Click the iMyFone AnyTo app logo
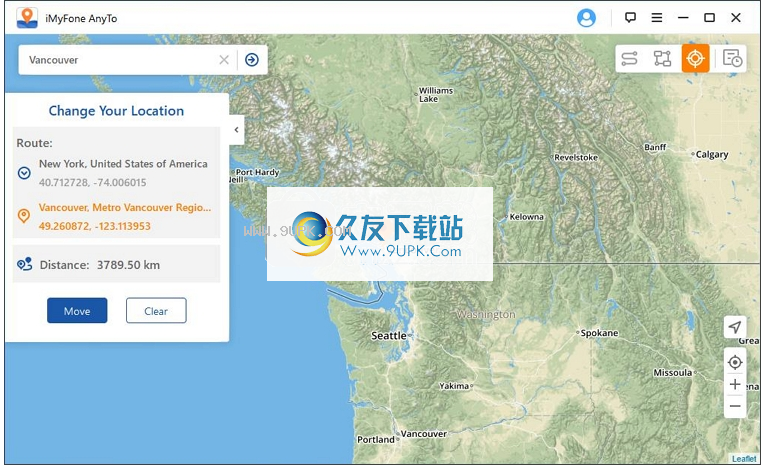The image size is (761, 468). 27,18
